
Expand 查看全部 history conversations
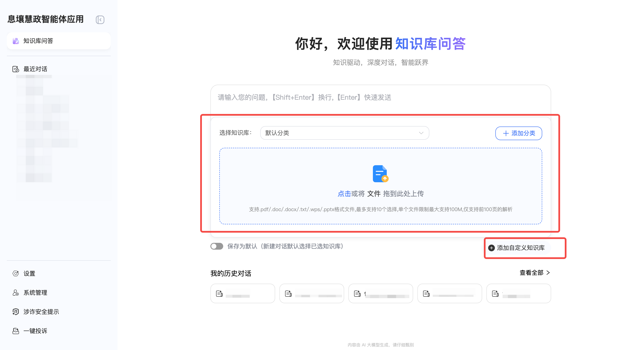(x=535, y=273)
